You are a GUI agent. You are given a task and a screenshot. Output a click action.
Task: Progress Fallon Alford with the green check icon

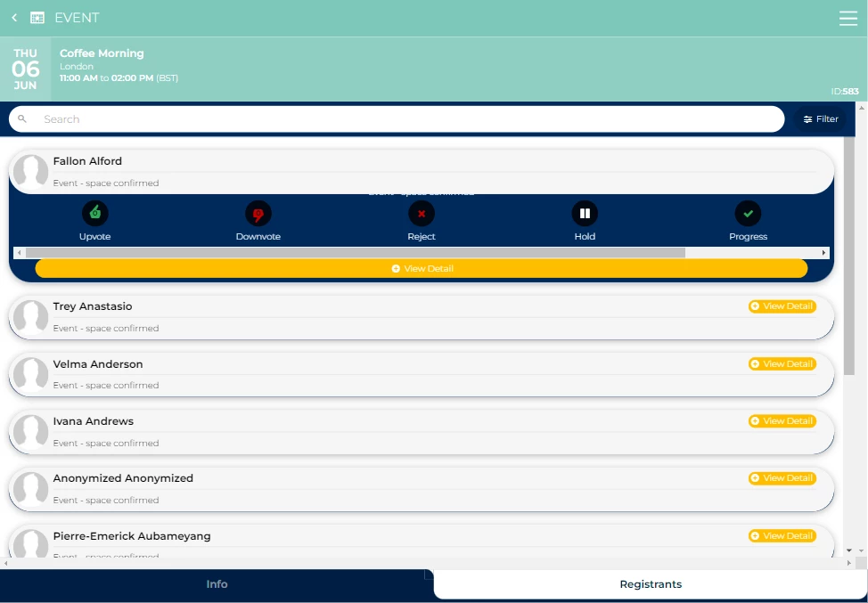[x=748, y=214]
